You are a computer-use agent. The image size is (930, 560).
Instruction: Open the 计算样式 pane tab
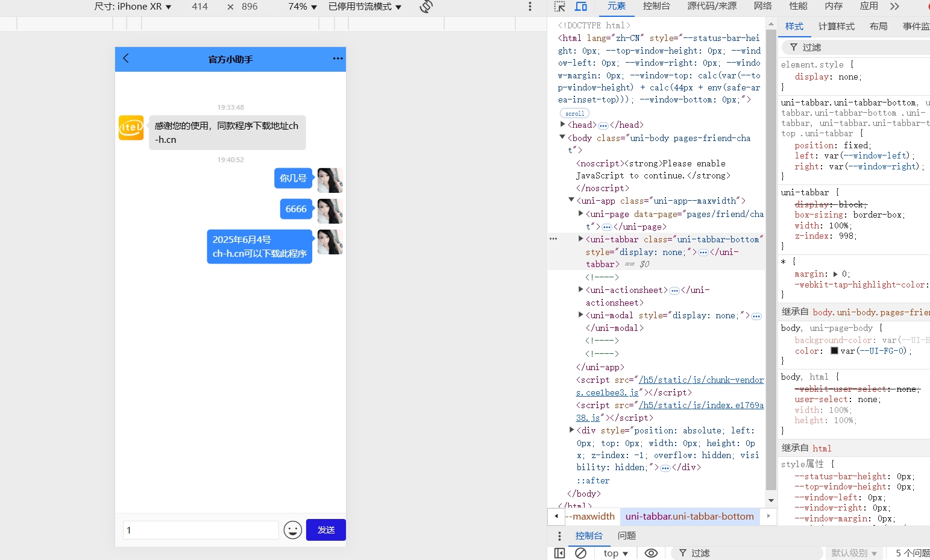pos(837,27)
